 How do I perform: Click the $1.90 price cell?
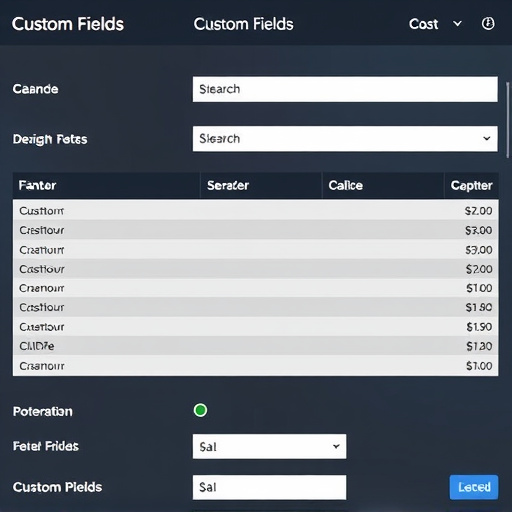[479, 327]
